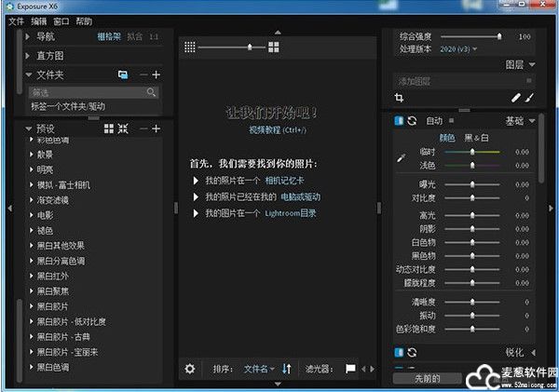This screenshot has width=559, height=392.
Task: Switch presets to grid view icon
Action: (x=108, y=128)
